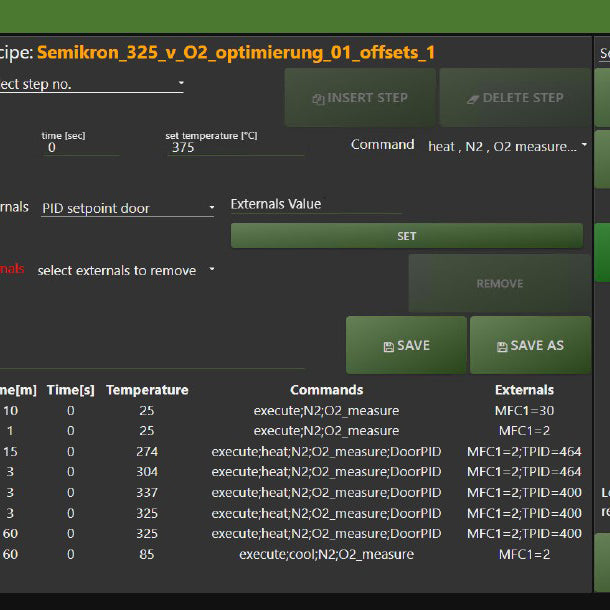
Task: Click the Command label
Action: click(382, 145)
